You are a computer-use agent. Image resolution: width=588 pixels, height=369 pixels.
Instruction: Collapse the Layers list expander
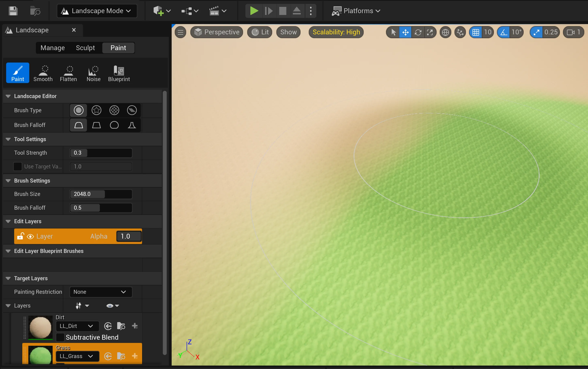8,306
